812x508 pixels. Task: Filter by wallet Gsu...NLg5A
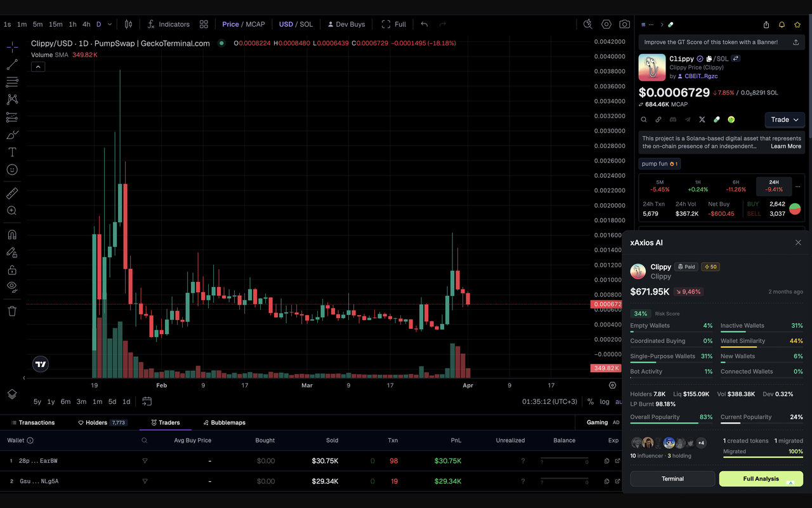click(145, 481)
